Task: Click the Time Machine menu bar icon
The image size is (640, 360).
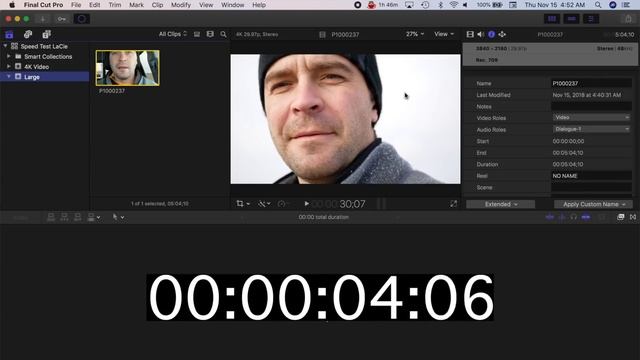Action: coord(425,5)
